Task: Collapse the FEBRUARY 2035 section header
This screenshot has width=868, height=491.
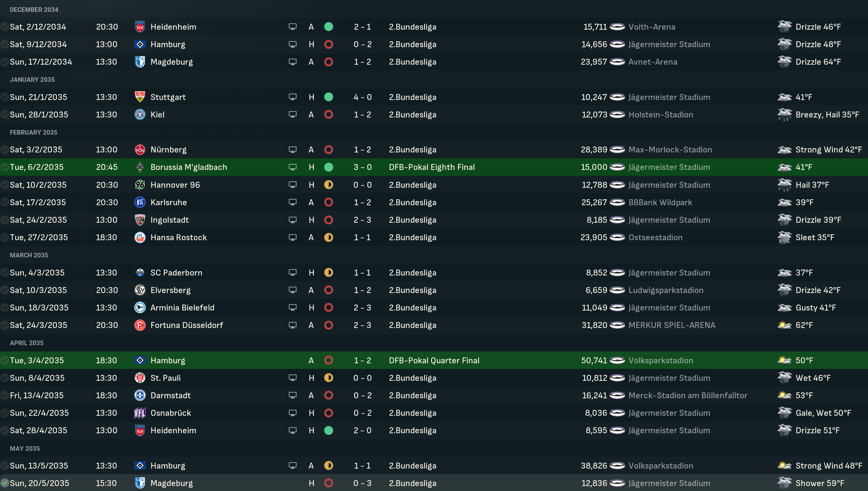Action: click(x=33, y=132)
